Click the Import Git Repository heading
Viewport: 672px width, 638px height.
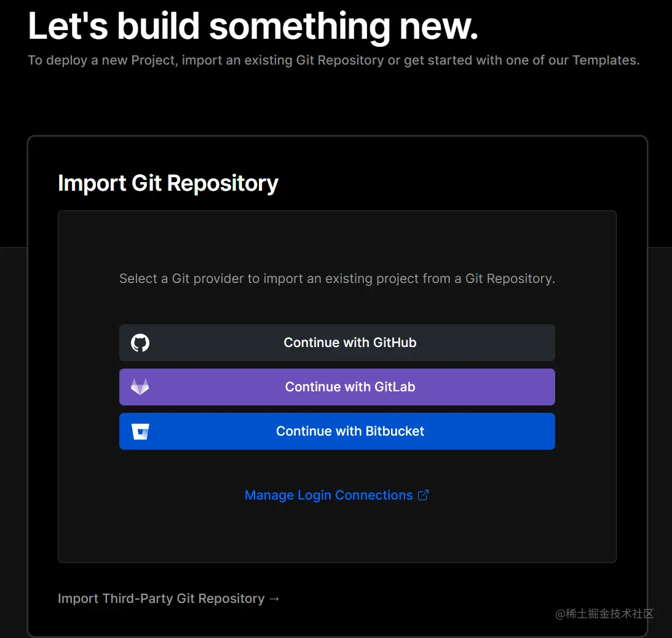168,183
